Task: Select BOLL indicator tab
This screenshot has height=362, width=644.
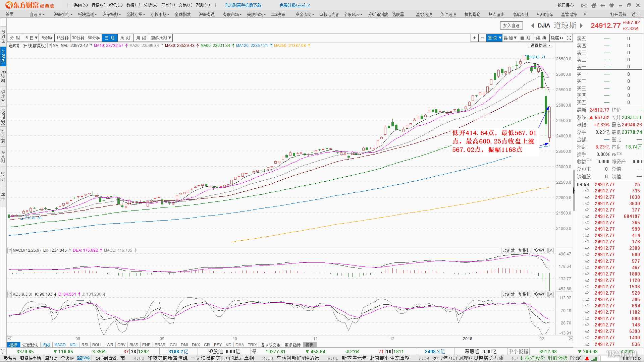Action: (x=97, y=345)
